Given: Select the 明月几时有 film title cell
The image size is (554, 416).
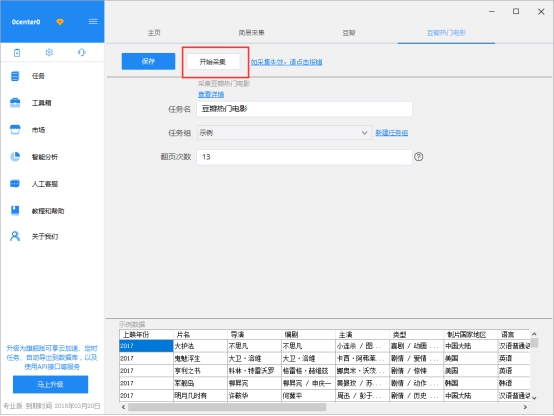Looking at the screenshot, I should (200, 396).
